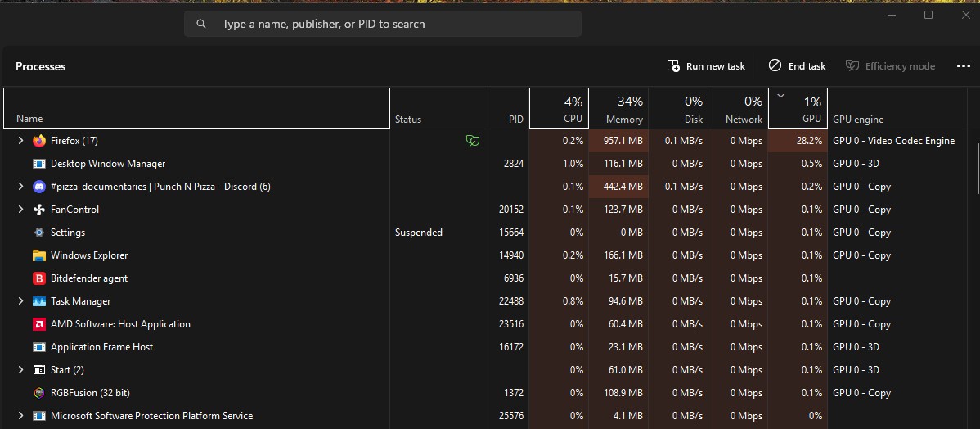Click PID 22488 of Task Manager
The image size is (980, 429).
click(511, 301)
